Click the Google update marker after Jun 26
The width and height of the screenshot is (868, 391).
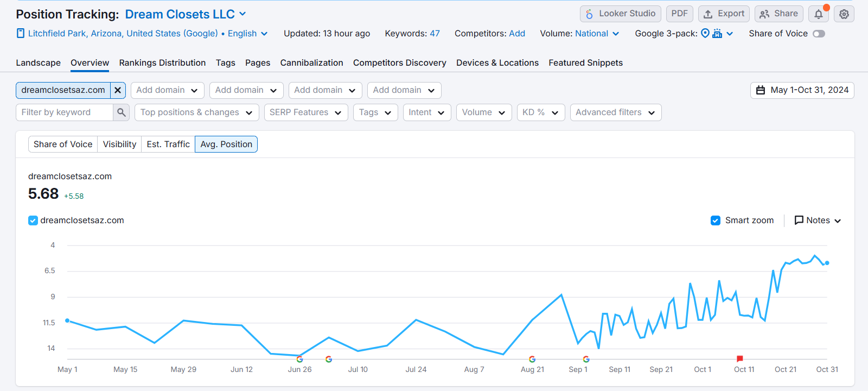(329, 359)
